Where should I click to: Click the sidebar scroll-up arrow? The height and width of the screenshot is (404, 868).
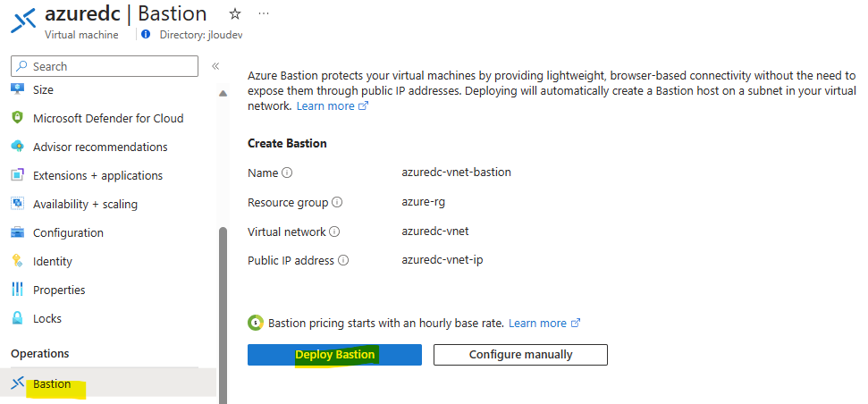[223, 93]
